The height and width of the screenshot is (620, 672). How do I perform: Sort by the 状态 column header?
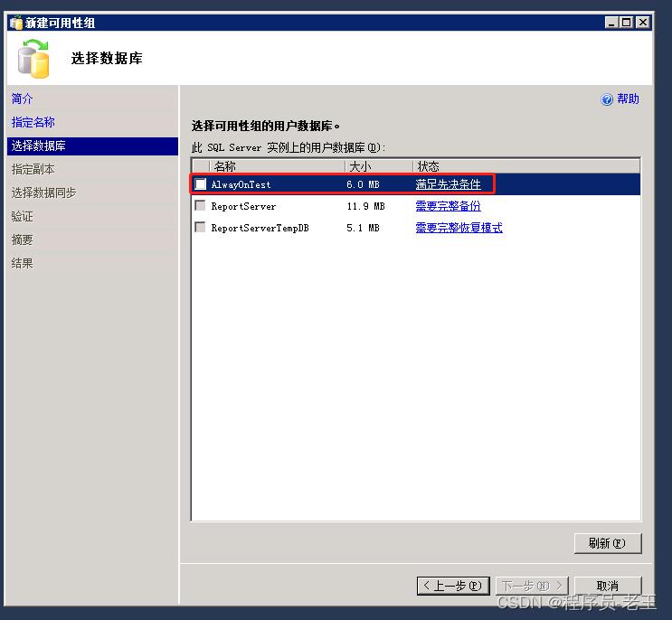pyautogui.click(x=526, y=166)
